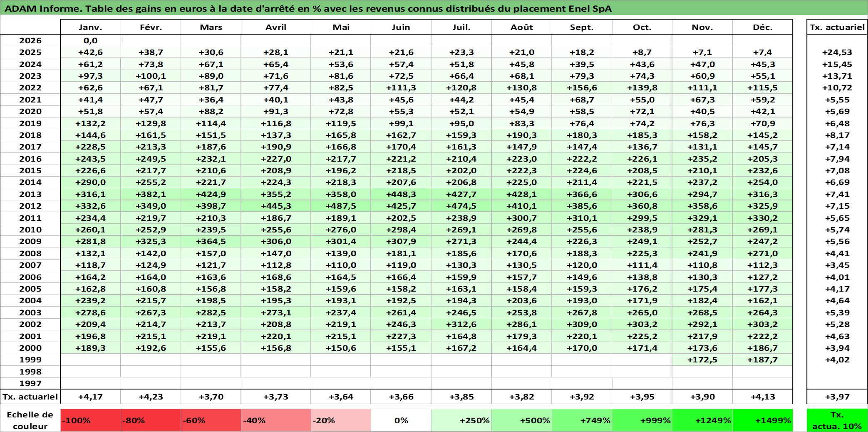Select the +999% green swatch
Viewport: 868px width, 432px height.
click(642, 420)
